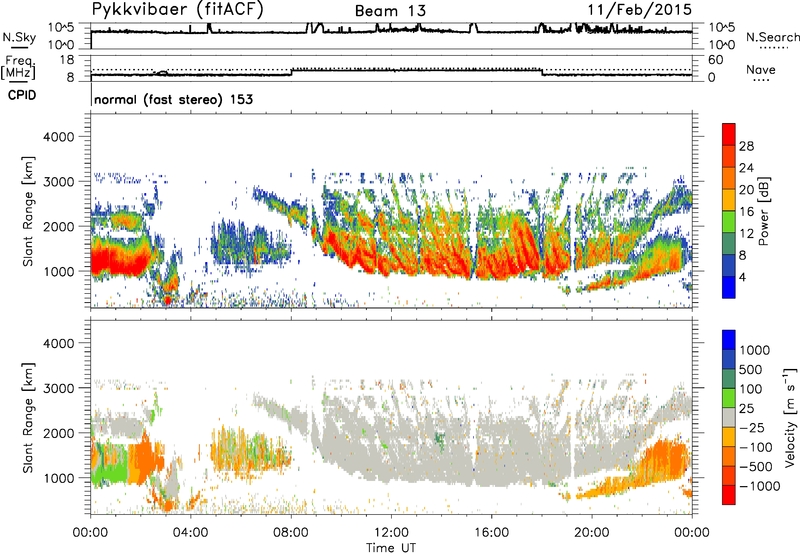
Task: Click the right "10^0" noise axis value
Action: tap(722, 45)
